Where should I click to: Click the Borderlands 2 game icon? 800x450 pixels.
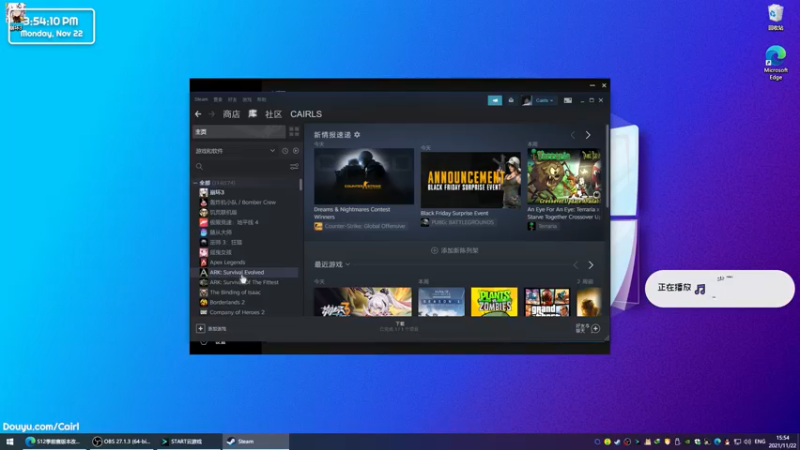(204, 302)
